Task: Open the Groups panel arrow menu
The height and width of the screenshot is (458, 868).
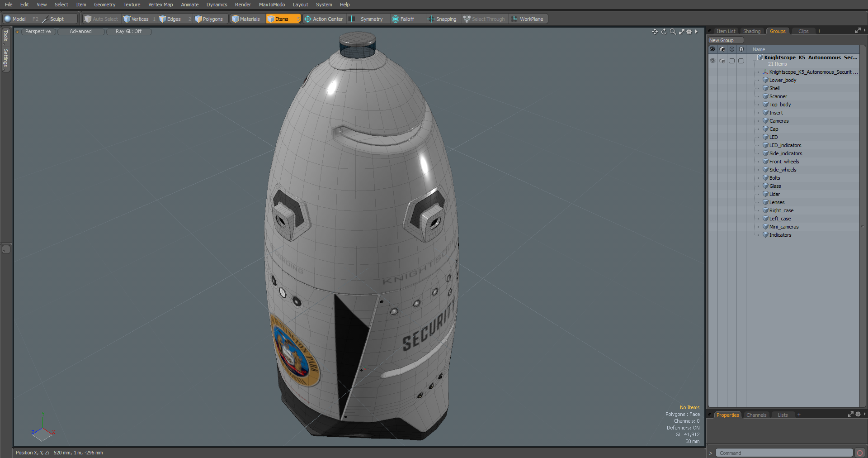Action: click(864, 31)
